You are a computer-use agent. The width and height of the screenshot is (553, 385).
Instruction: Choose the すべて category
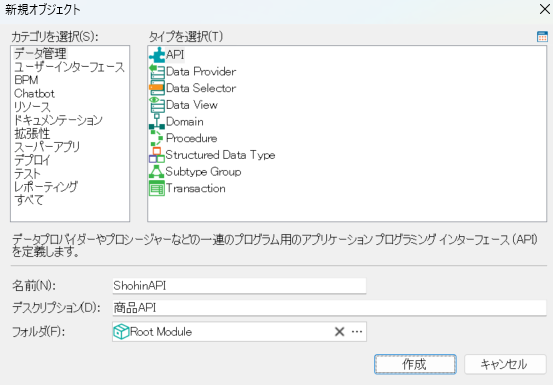click(29, 200)
